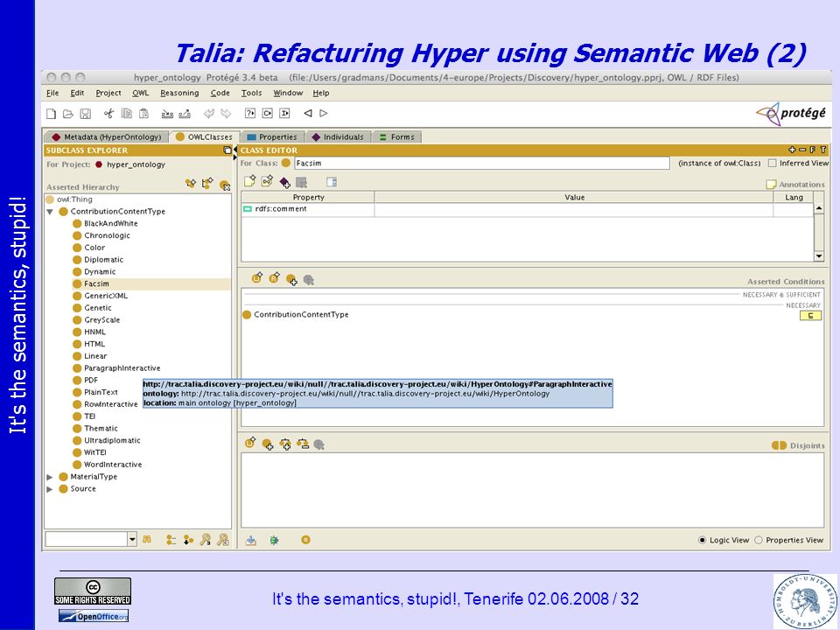Image resolution: width=840 pixels, height=630 pixels.
Task: Collapse the ContributionContentType tree node
Action: 50,212
